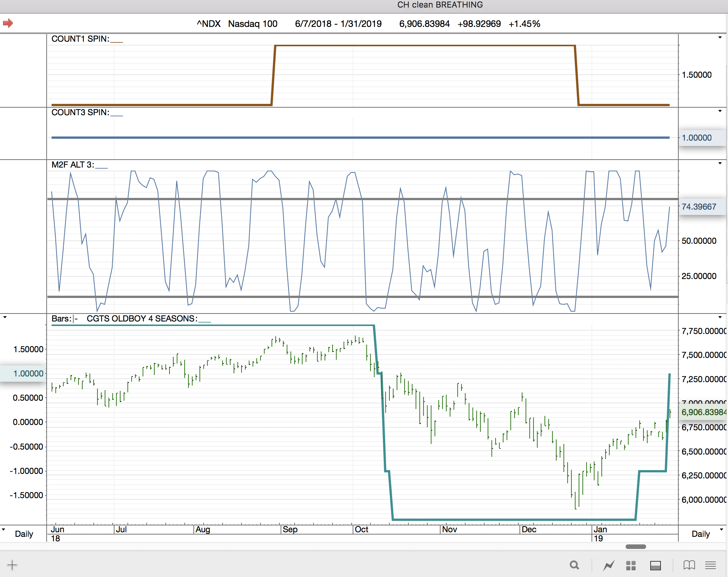This screenshot has height=577, width=728.
Task: Toggle the split bottom pane icon
Action: [655, 566]
